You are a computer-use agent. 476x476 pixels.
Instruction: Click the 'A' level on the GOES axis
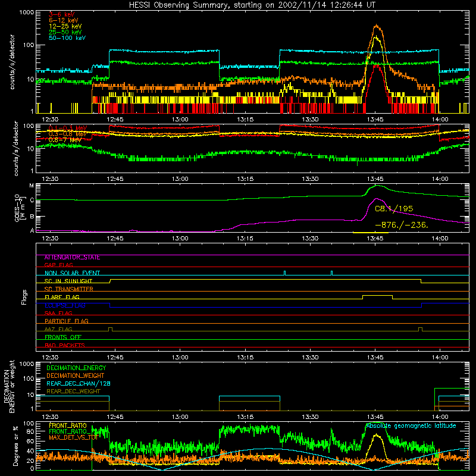32,230
